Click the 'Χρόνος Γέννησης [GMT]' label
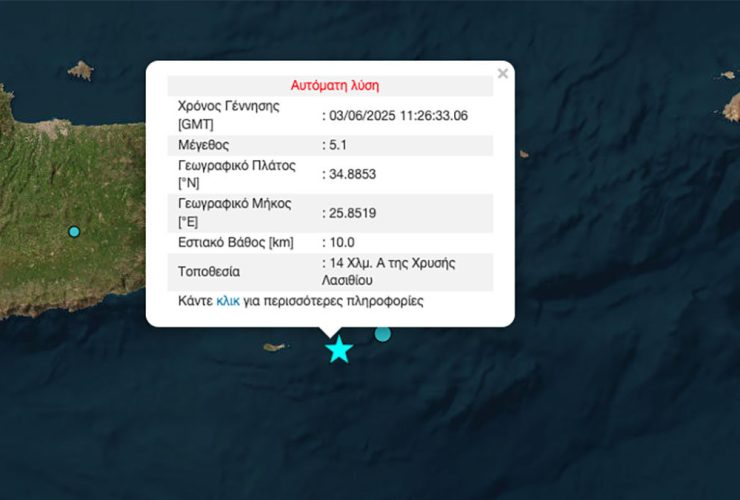The height and width of the screenshot is (500, 740). click(228, 115)
